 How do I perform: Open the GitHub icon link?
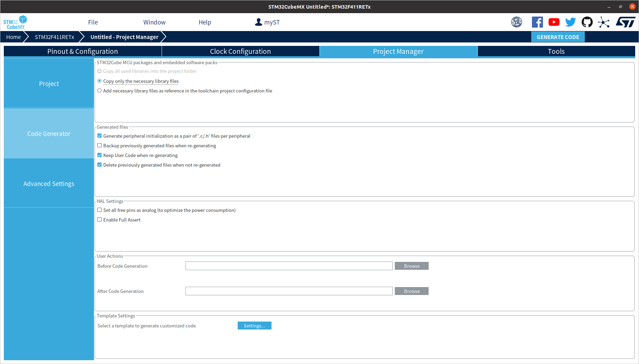[x=587, y=22]
